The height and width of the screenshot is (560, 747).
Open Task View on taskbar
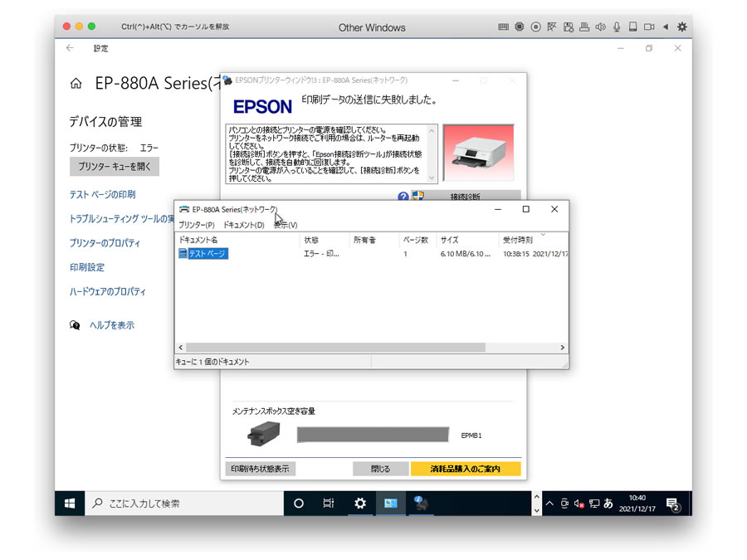pyautogui.click(x=329, y=504)
